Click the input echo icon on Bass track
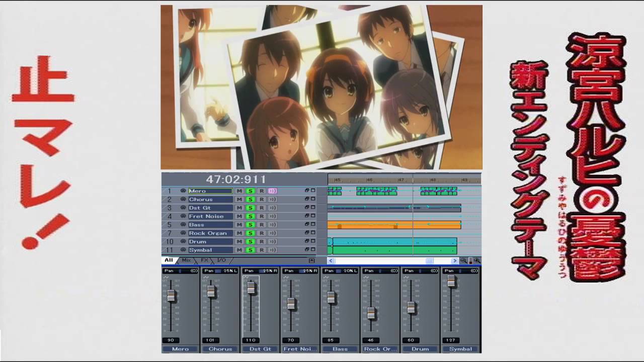 pos(272,225)
